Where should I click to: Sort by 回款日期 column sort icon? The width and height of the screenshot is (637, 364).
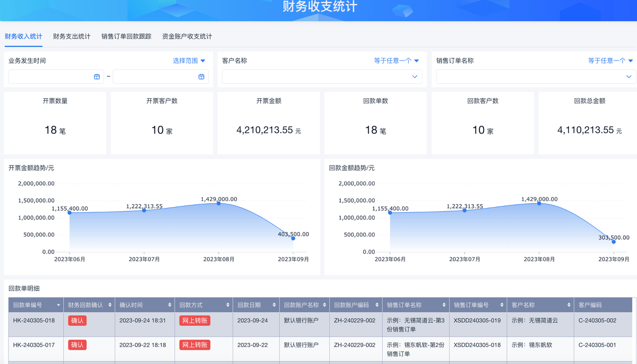click(274, 305)
